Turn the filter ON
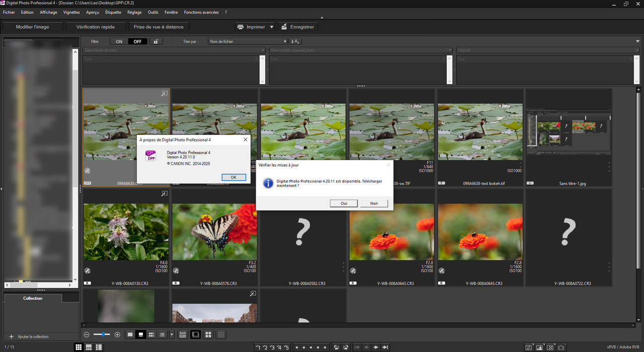This screenshot has width=644, height=352. [119, 41]
